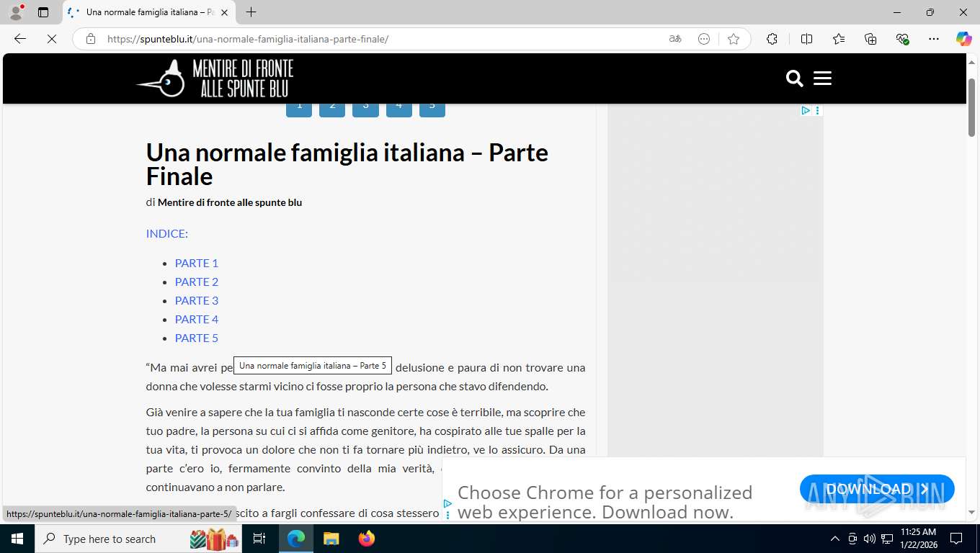Open Task View on the taskbar
Screen dimensions: 980x553
coord(259,539)
